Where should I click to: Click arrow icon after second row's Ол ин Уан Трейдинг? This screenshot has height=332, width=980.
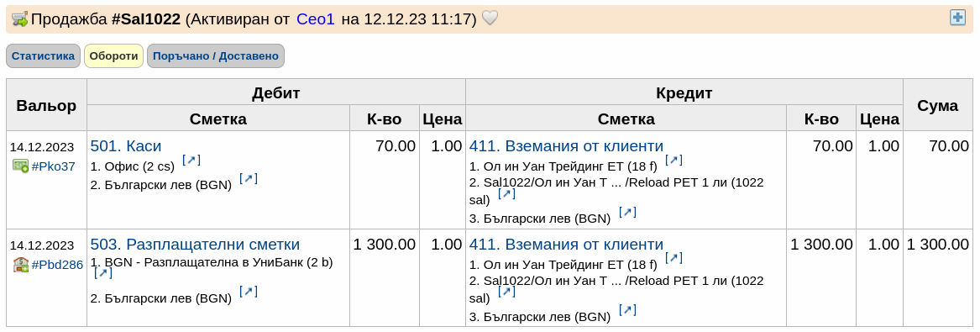673,258
